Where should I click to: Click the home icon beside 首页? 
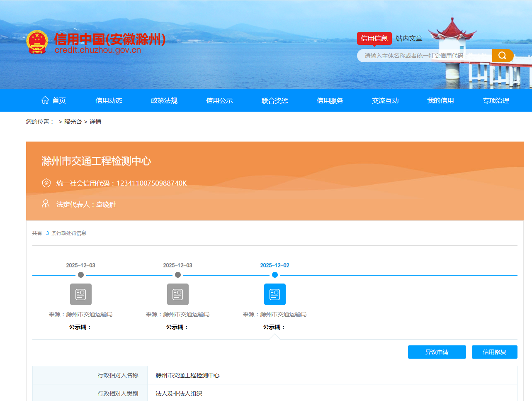(x=45, y=100)
